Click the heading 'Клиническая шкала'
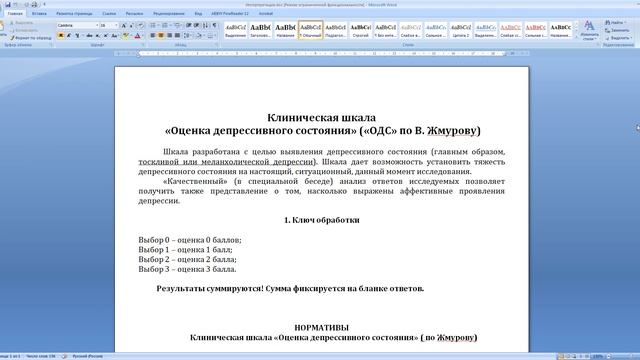 point(321,118)
